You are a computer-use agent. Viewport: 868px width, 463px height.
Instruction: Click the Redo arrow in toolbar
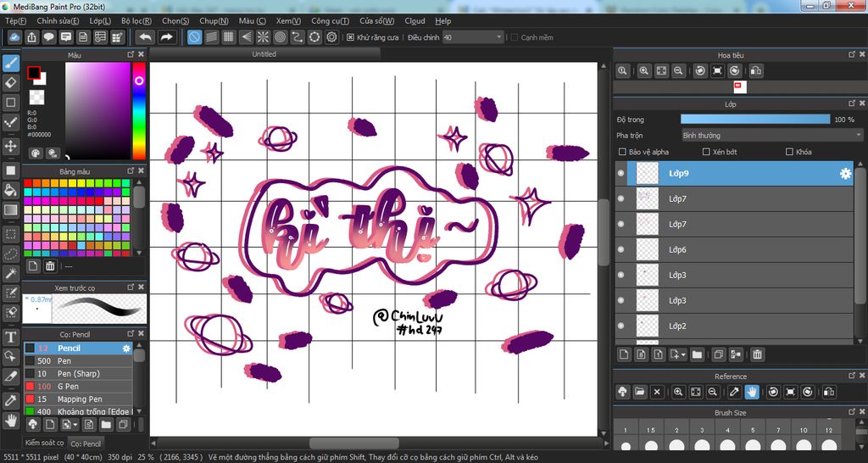click(166, 37)
